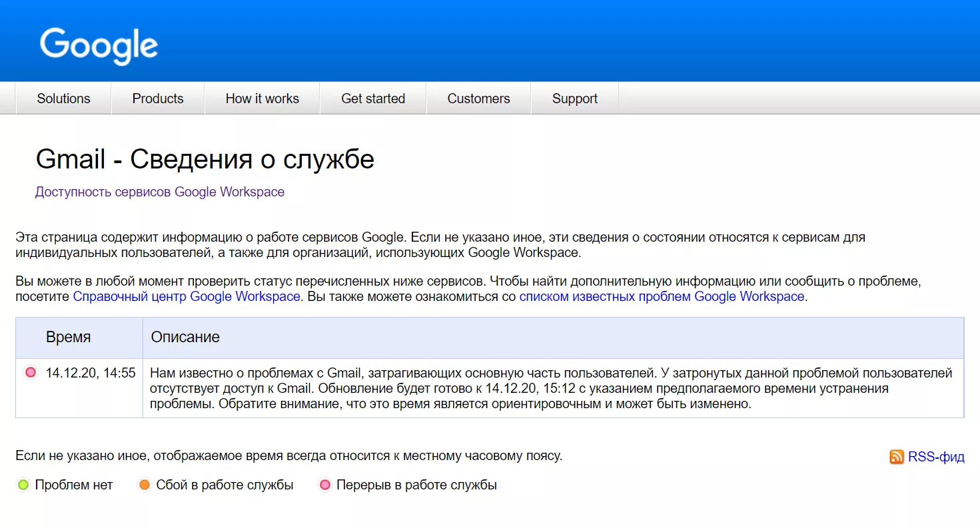Screen dimensions: 980x528
Task: Open the Support nav item
Action: [575, 99]
